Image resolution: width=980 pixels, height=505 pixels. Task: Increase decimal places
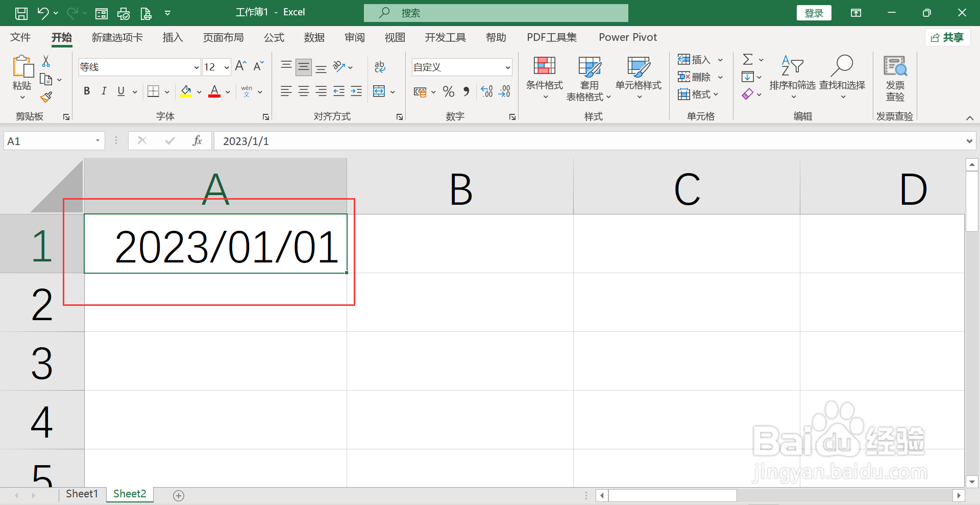487,91
